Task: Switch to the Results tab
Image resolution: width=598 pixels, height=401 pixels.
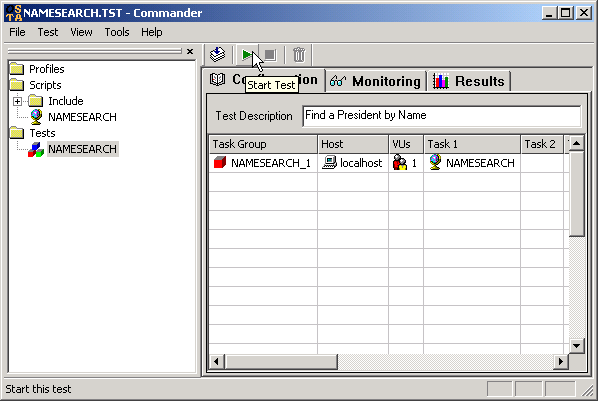Action: [469, 81]
